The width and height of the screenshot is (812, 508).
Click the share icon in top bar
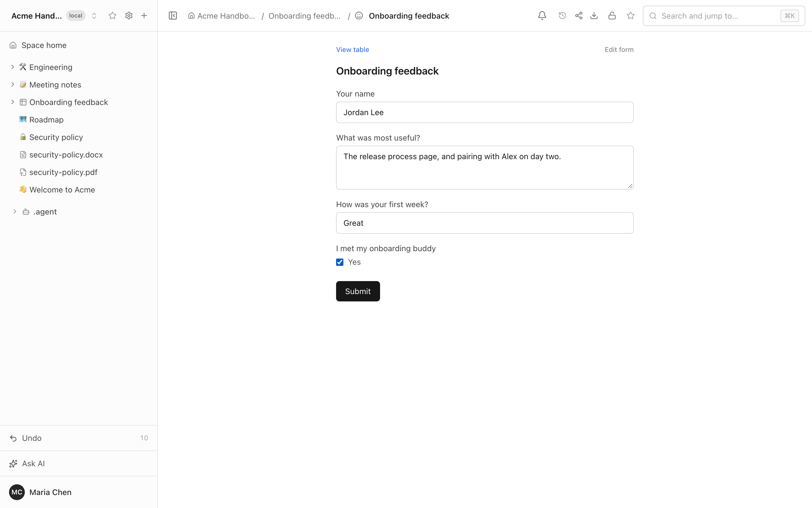point(579,16)
